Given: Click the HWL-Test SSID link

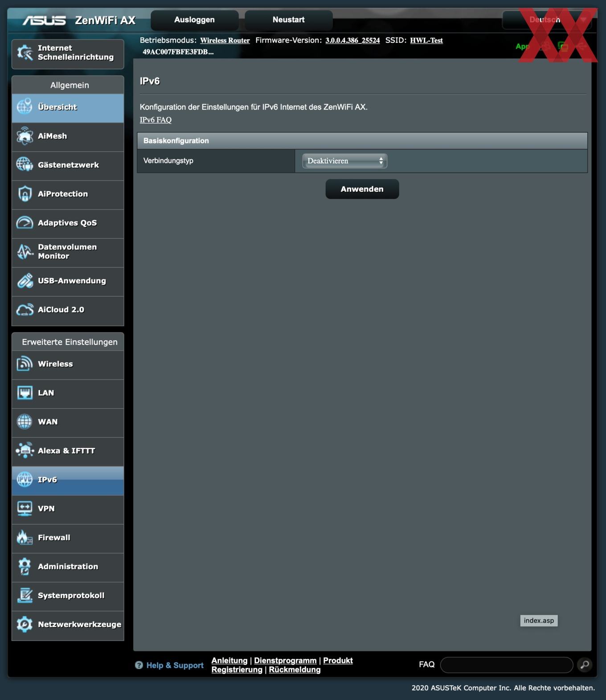Looking at the screenshot, I should click(426, 41).
